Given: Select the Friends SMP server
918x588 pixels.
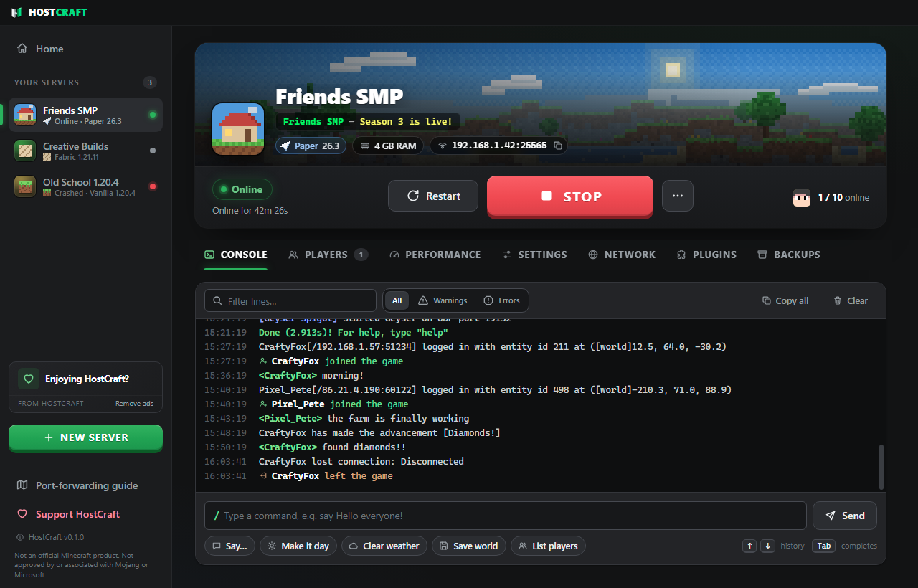Looking at the screenshot, I should click(85, 115).
